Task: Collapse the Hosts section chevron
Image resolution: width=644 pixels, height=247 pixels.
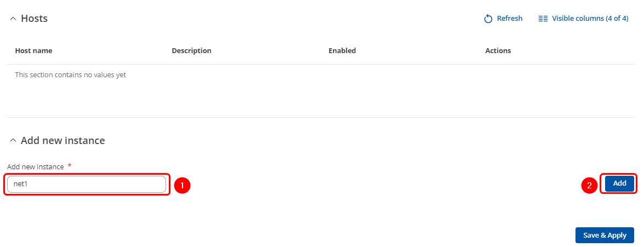Action: tap(13, 19)
